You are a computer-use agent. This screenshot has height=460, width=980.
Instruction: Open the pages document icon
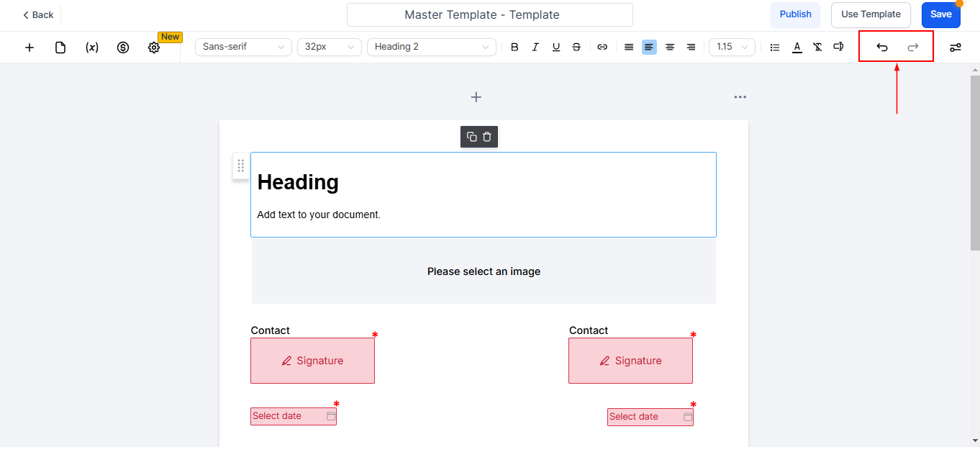pos(60,48)
